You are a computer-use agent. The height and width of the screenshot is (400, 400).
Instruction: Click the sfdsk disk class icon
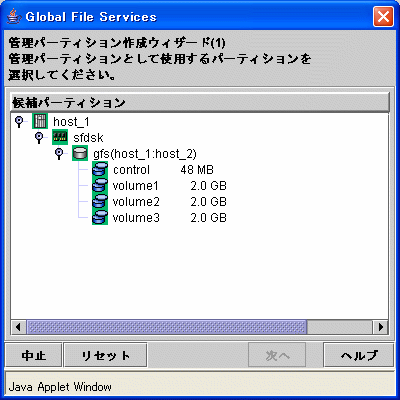point(60,137)
